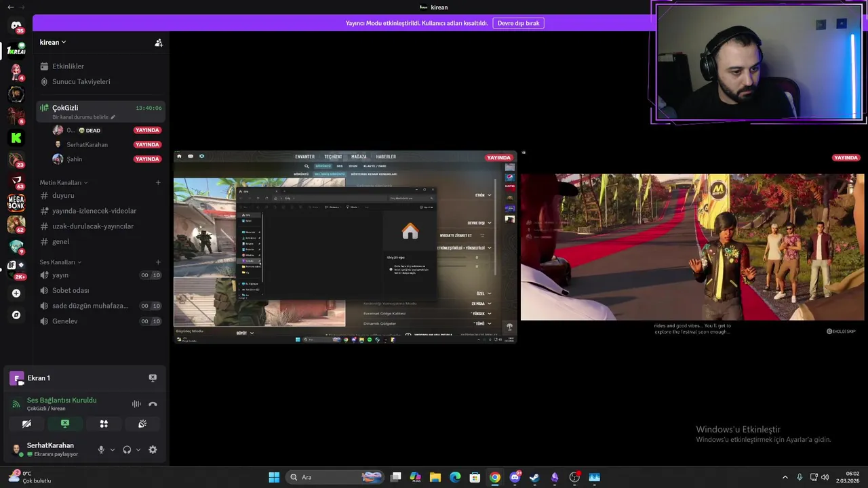The image size is (868, 488).
Task: Toggle camera on in voice panel
Action: point(26,424)
